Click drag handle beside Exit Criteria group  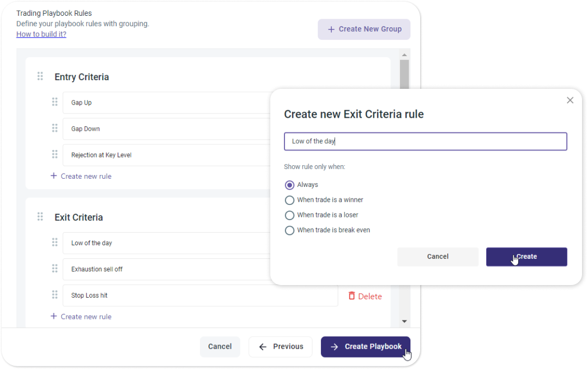click(40, 217)
